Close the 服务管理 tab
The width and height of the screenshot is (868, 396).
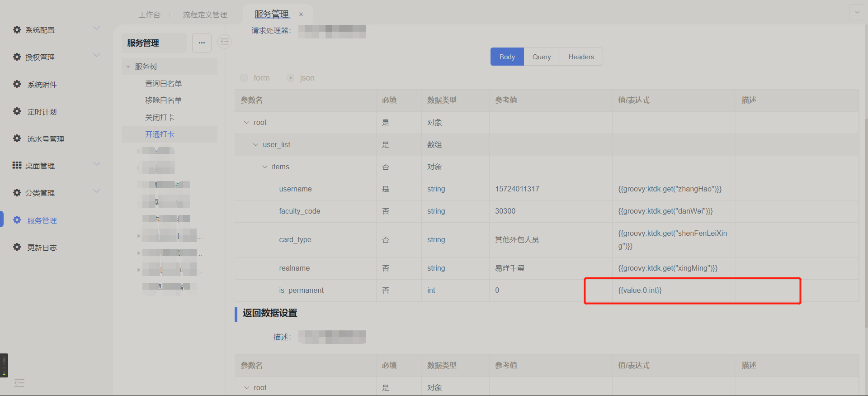(301, 14)
